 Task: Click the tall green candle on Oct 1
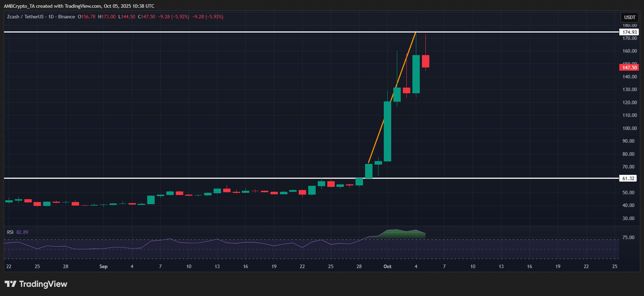coord(387,131)
